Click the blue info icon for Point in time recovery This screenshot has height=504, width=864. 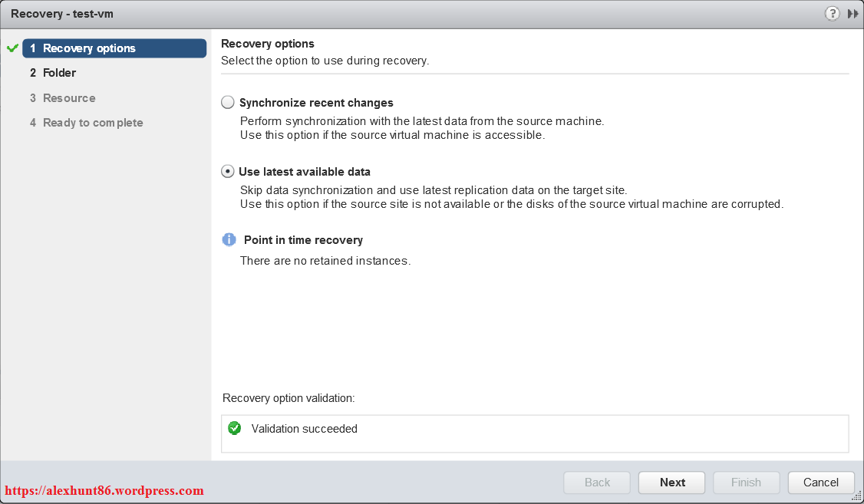pos(229,240)
